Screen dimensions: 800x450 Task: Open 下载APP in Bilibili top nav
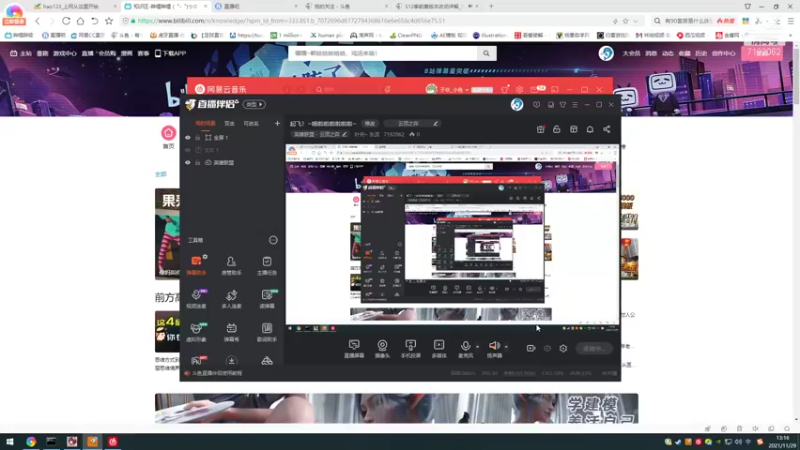pos(170,53)
